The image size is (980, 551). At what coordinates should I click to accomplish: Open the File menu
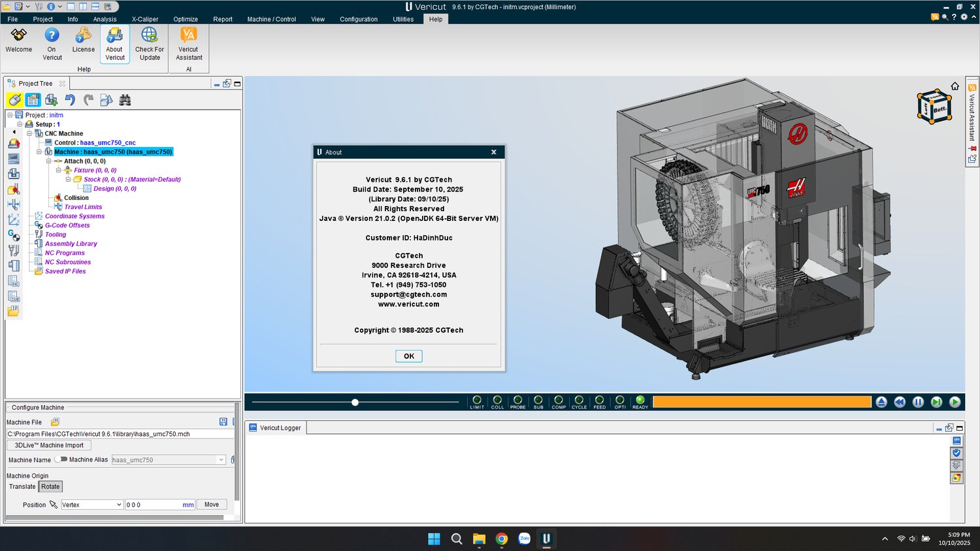[12, 19]
